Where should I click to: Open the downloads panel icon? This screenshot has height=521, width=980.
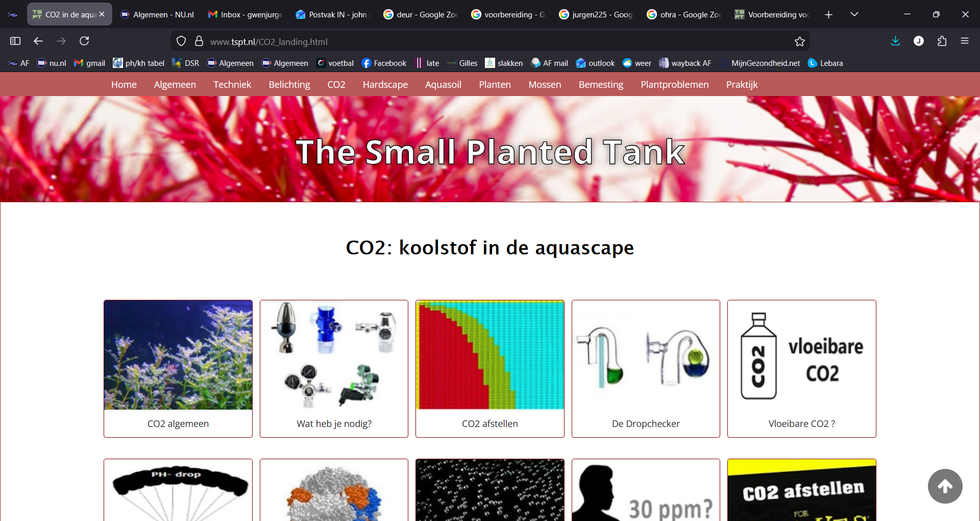pos(895,41)
